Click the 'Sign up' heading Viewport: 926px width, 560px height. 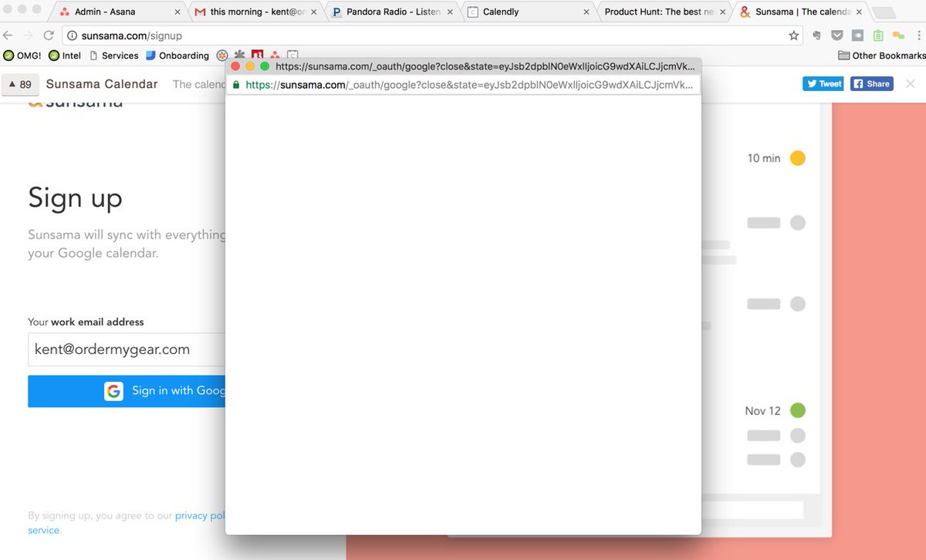(x=76, y=198)
